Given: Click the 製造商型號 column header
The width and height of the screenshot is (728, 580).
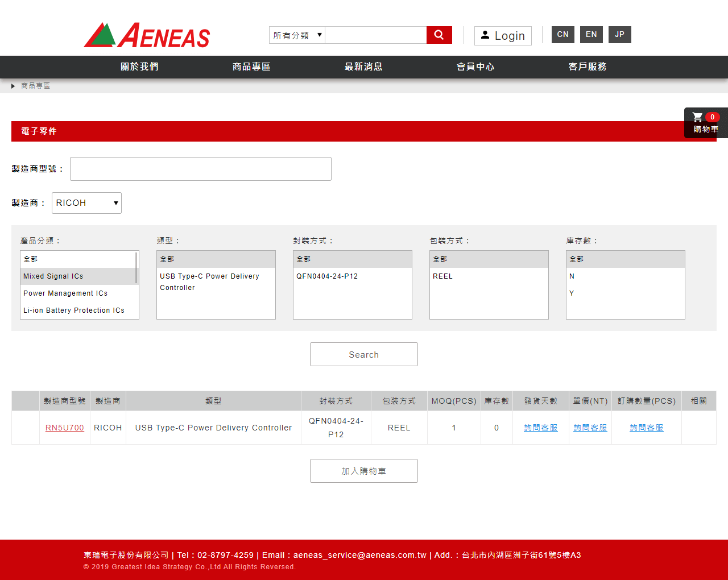Looking at the screenshot, I should pos(65,401).
